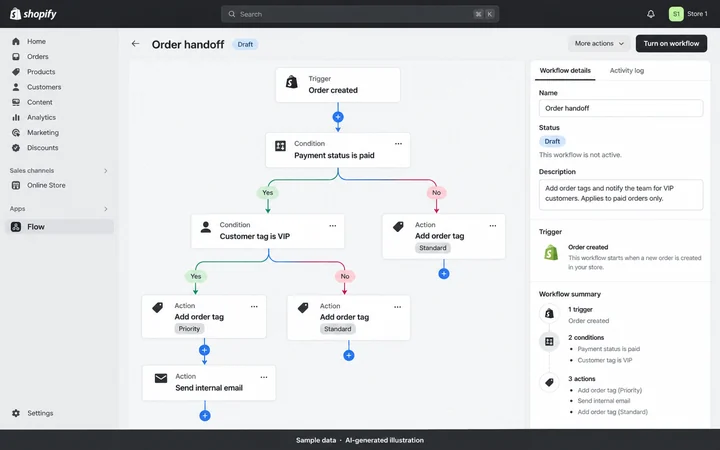Screen dimensions: 720x450
Task: Select the Customer tag is VIP node
Action: click(x=268, y=231)
